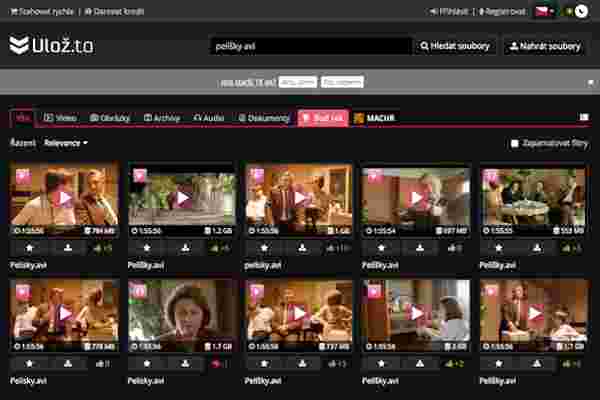Like the 778 MB file in the bottom row
The width and height of the screenshot is (600, 400).
[x=102, y=364]
